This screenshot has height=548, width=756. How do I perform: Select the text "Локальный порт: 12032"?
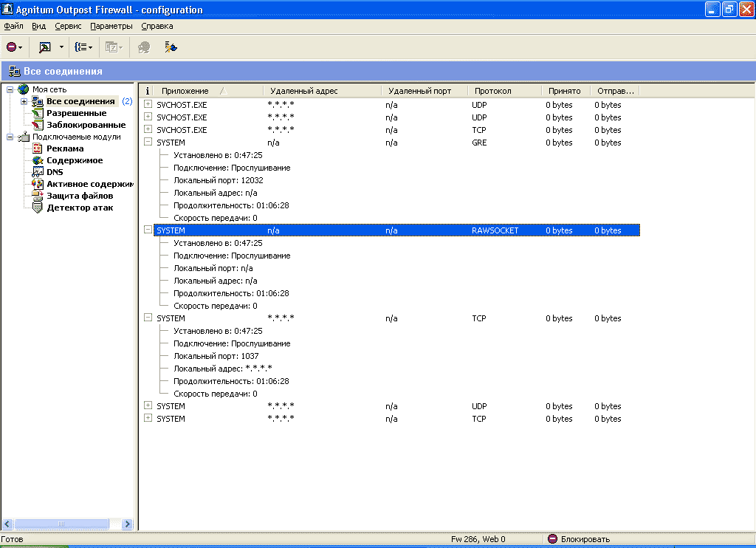pos(219,180)
